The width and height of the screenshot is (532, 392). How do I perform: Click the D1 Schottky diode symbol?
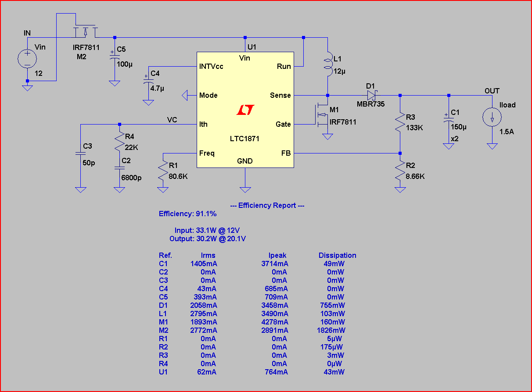(x=372, y=95)
